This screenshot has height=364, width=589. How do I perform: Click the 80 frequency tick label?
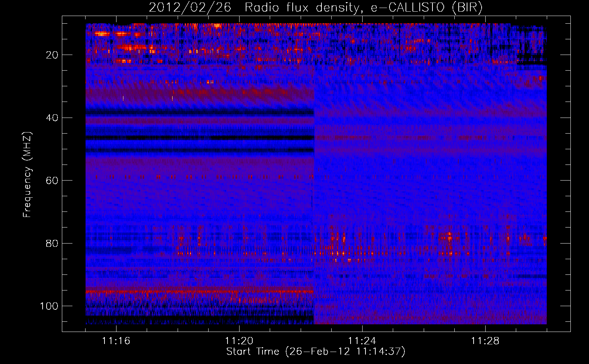point(52,244)
